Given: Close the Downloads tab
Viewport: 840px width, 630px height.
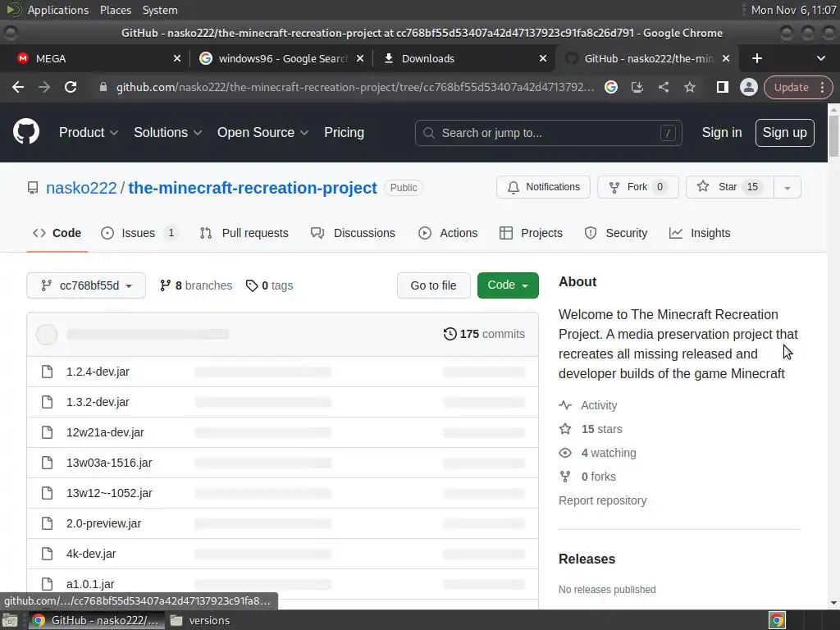Looking at the screenshot, I should point(543,58).
